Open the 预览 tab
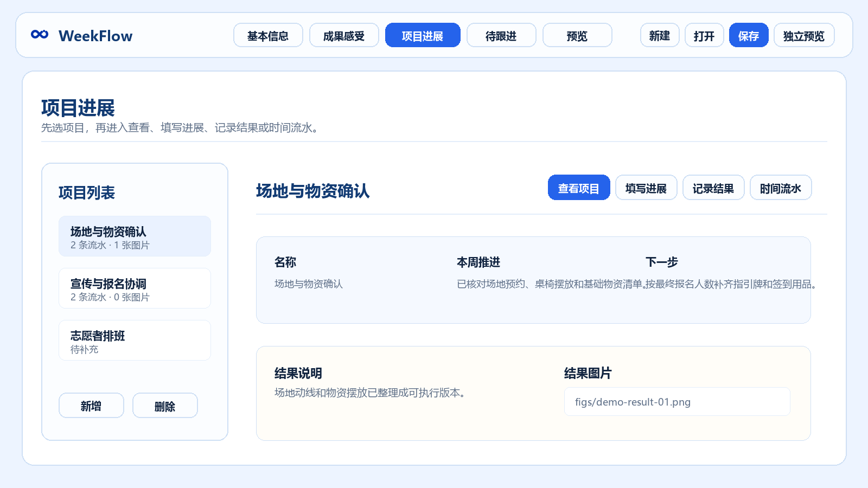Screen dimensions: 868x488 pos(577,35)
